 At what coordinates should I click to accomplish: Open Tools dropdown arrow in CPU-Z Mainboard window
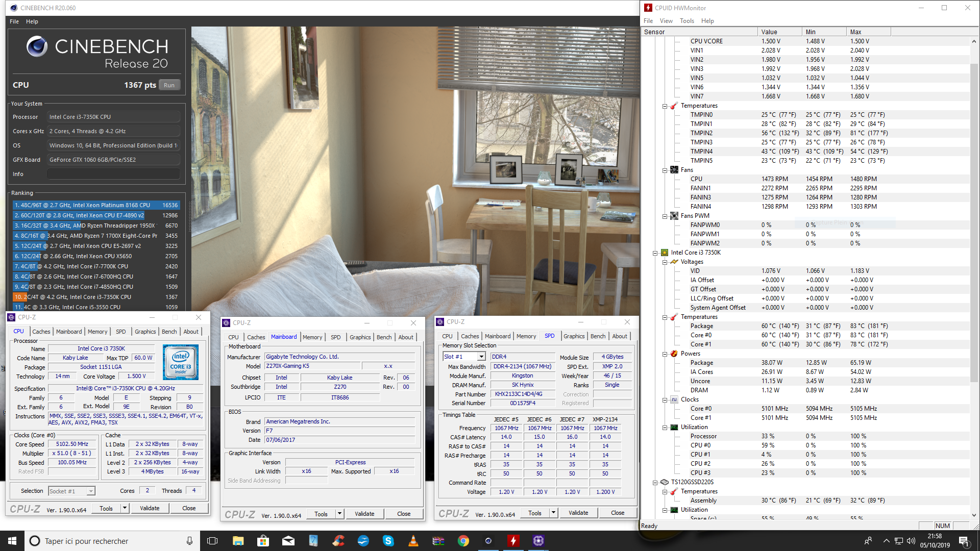tap(339, 514)
